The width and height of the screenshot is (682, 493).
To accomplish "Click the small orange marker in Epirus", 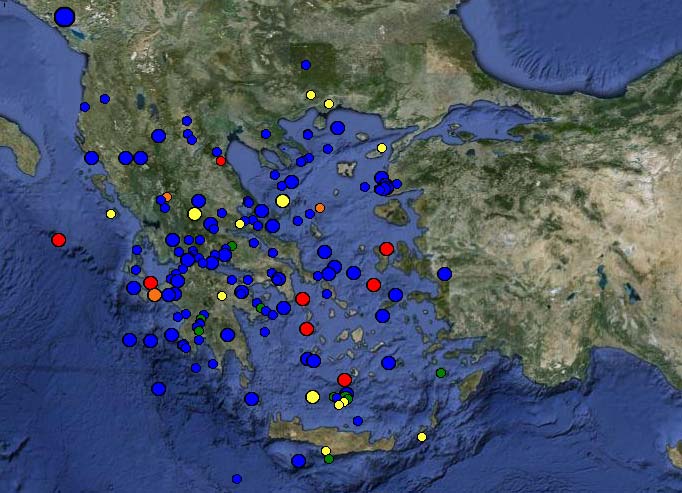I will point(167,197).
